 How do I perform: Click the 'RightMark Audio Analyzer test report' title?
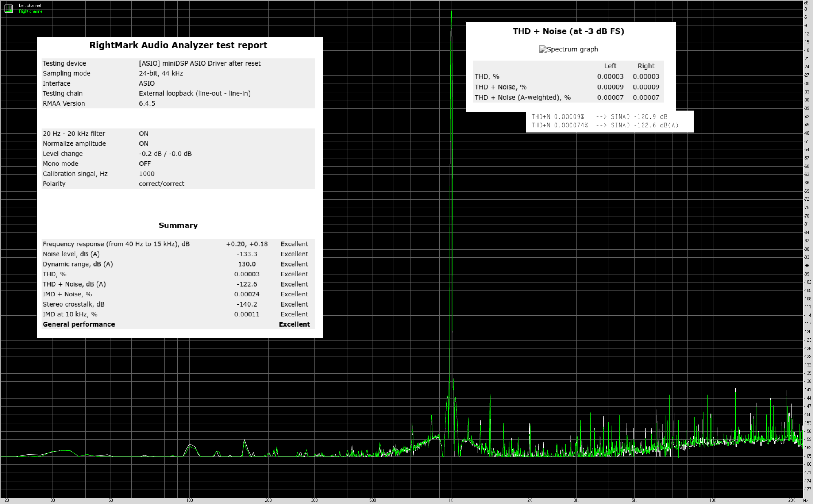[178, 45]
